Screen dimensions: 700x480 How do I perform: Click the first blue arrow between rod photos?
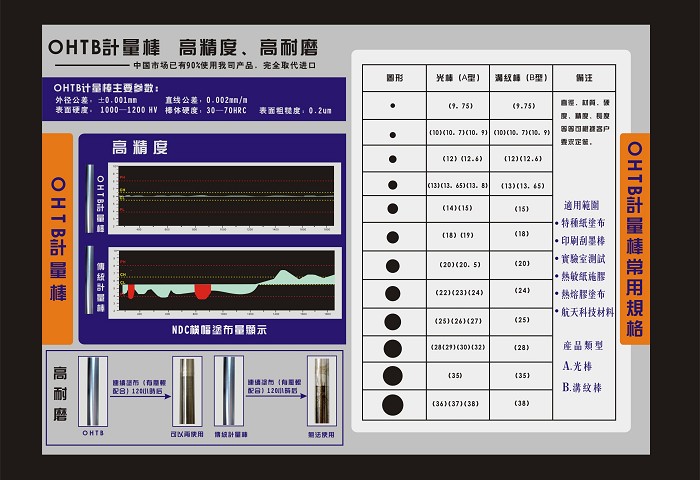tap(141, 396)
